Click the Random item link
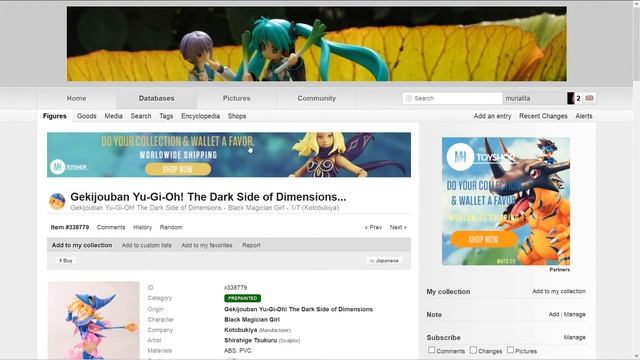 (171, 227)
